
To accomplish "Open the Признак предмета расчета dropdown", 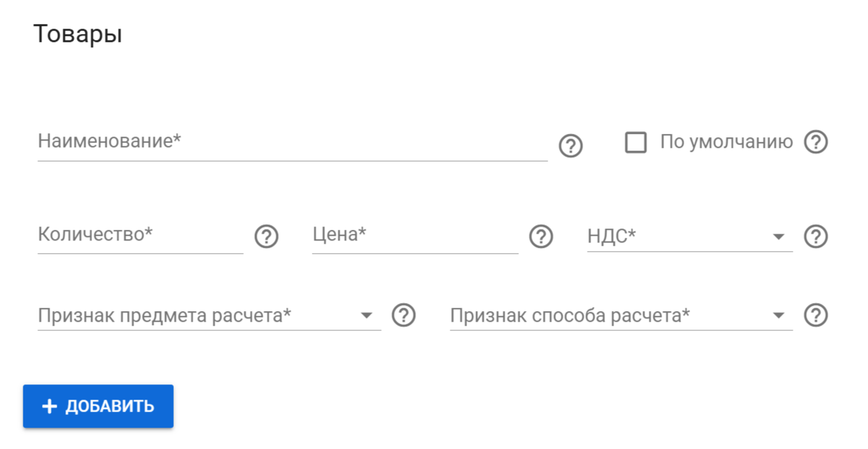I will tap(209, 315).
